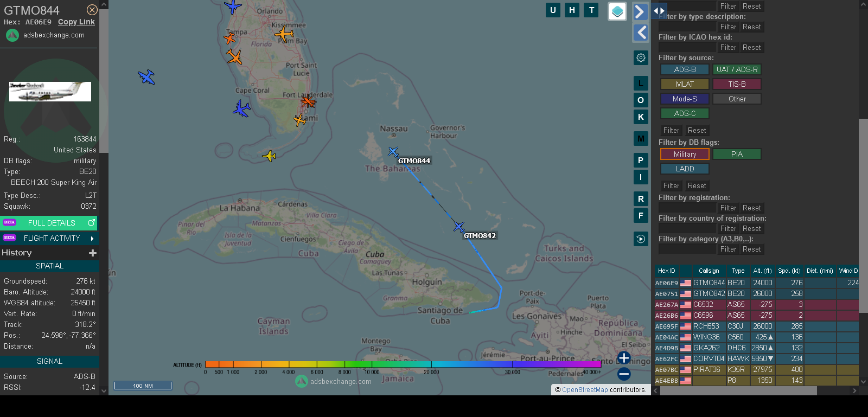Select the orange aircraft icon near Kissimmee
868x417 pixels.
point(284,34)
